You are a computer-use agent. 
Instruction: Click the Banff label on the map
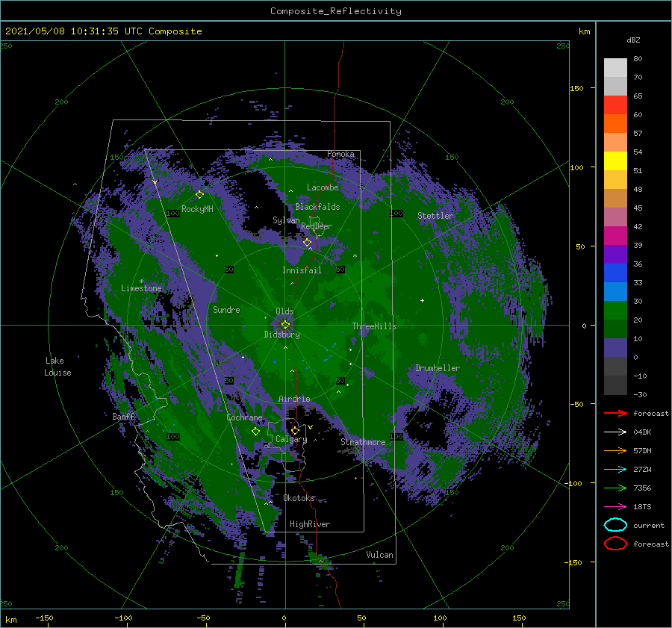(123, 416)
